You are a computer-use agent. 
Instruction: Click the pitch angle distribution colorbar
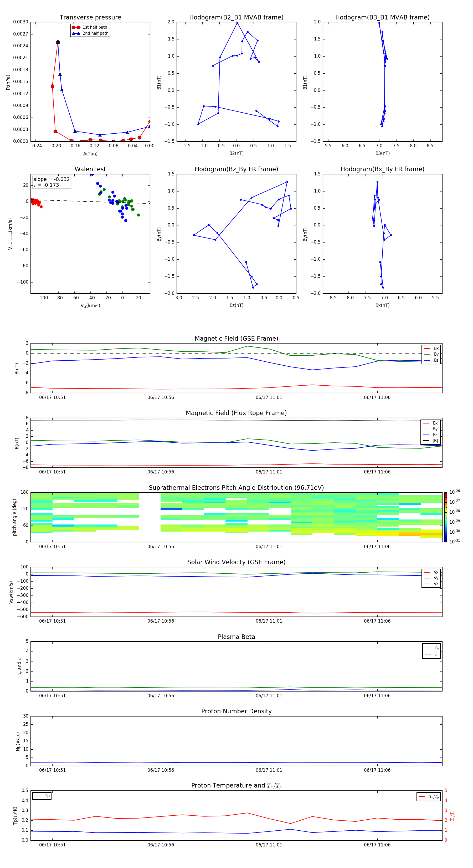click(x=446, y=517)
